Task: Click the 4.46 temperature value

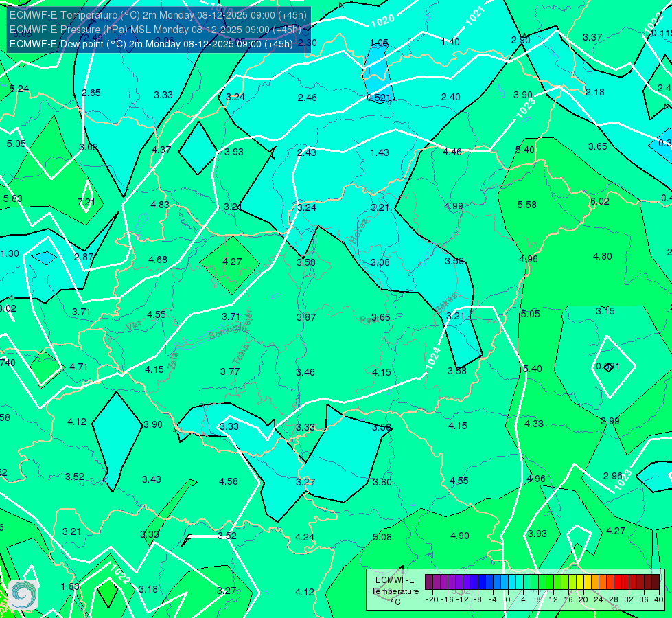Action: pos(452,152)
